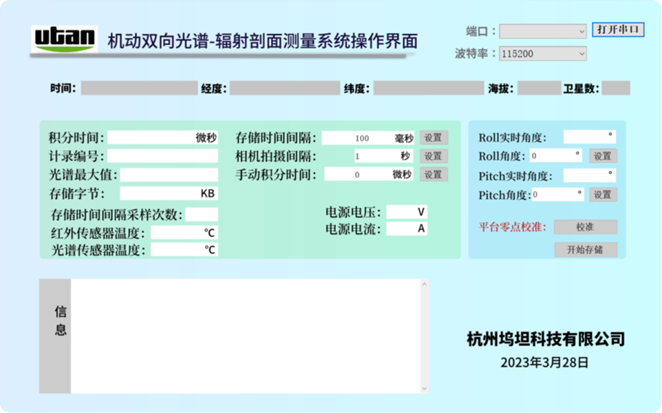662x413 pixels.
Task: Click 设置 beside Roll角度 field
Action: pos(601,156)
